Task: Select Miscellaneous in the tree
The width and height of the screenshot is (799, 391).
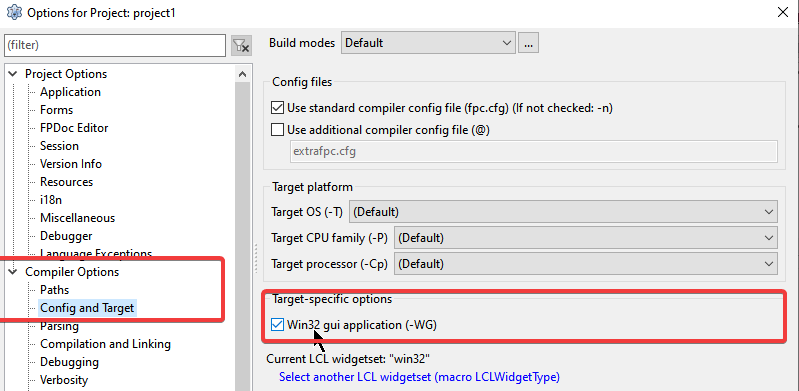Action: point(77,218)
